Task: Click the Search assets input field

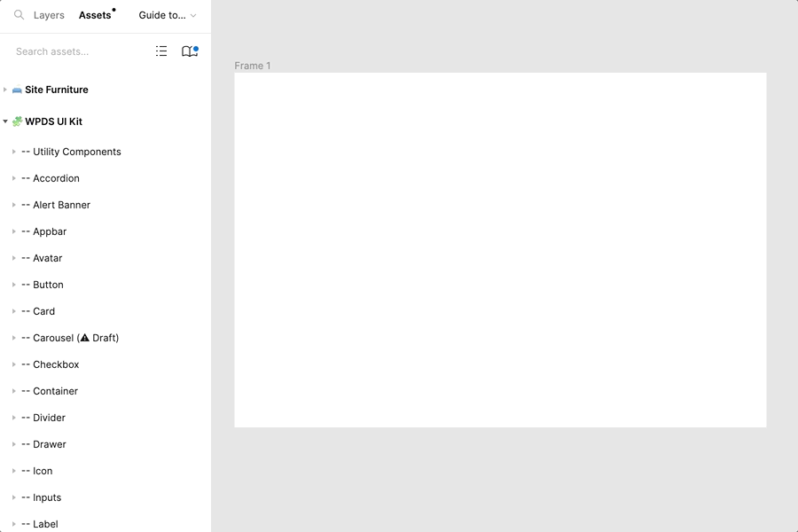Action: [x=75, y=51]
